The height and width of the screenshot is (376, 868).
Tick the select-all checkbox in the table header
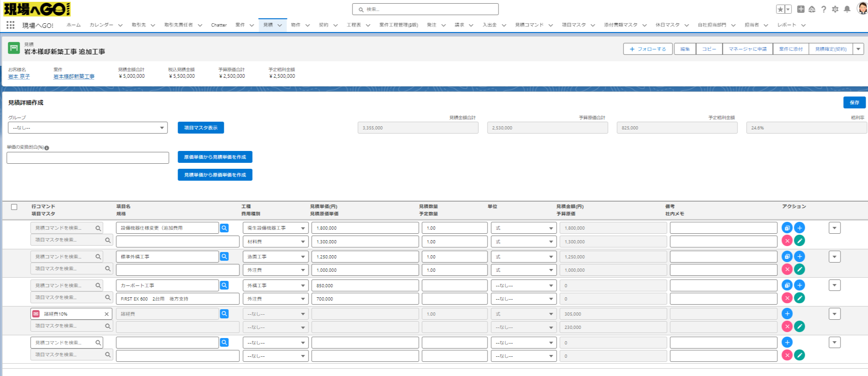pyautogui.click(x=14, y=207)
